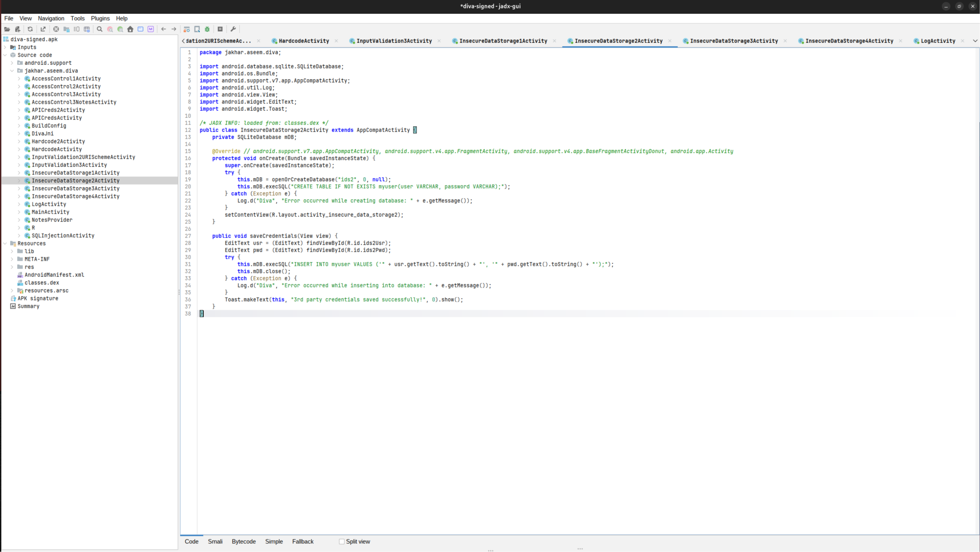Switch to the Fallback view tab
The image size is (980, 552).
[303, 541]
